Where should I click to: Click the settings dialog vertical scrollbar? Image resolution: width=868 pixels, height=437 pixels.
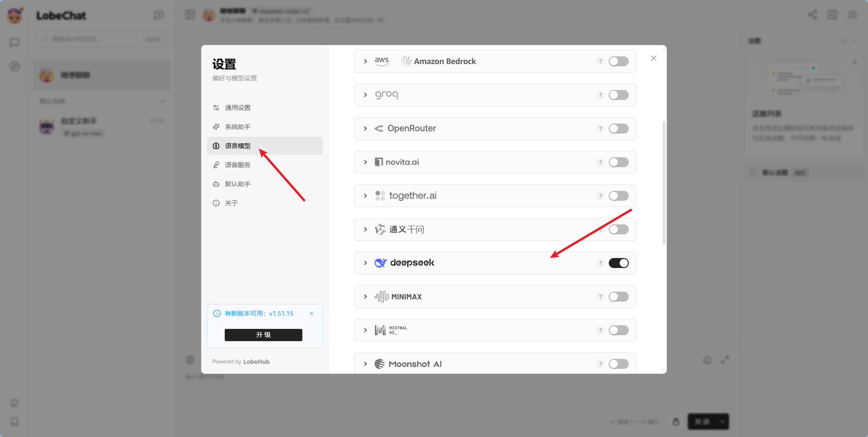pos(664,183)
